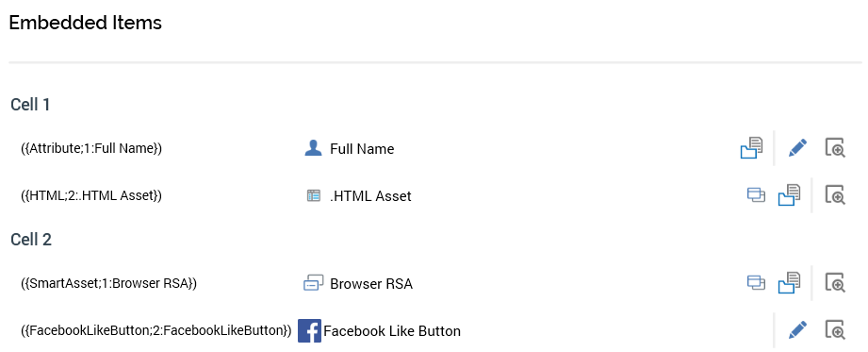Click the HTML asset icon beside .HTML Asset

[313, 195]
